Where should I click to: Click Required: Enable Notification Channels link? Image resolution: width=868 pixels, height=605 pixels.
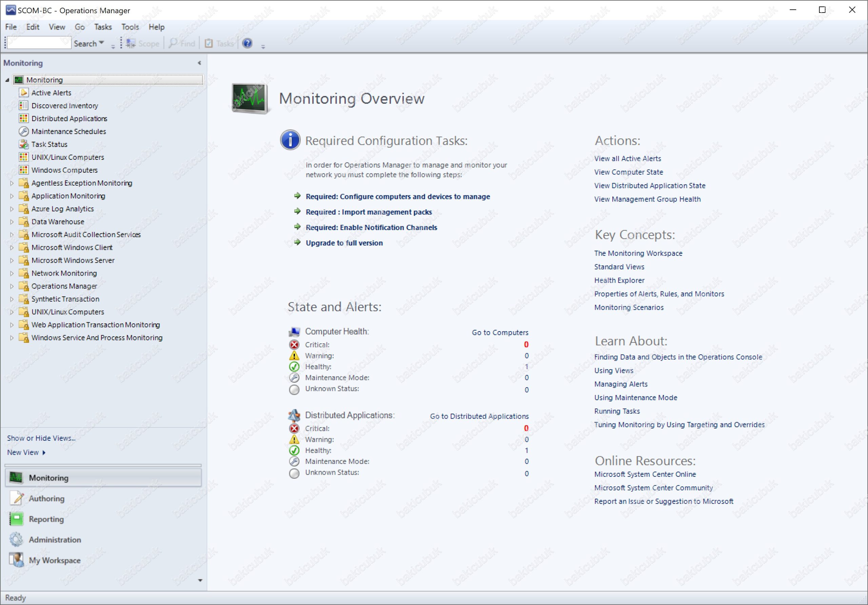click(x=371, y=227)
